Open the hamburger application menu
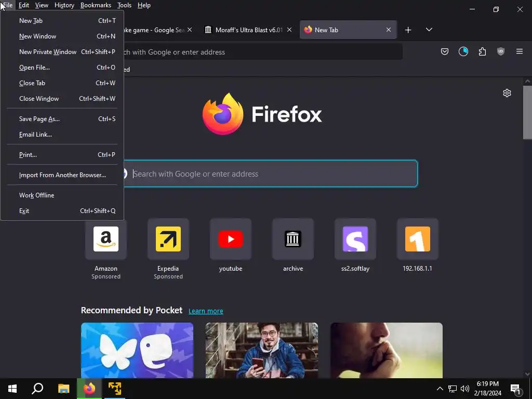Viewport: 532px width, 399px height. 520,51
